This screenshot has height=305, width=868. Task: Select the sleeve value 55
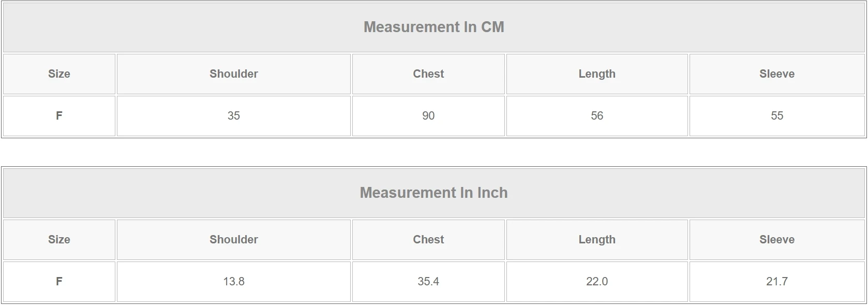(x=776, y=116)
